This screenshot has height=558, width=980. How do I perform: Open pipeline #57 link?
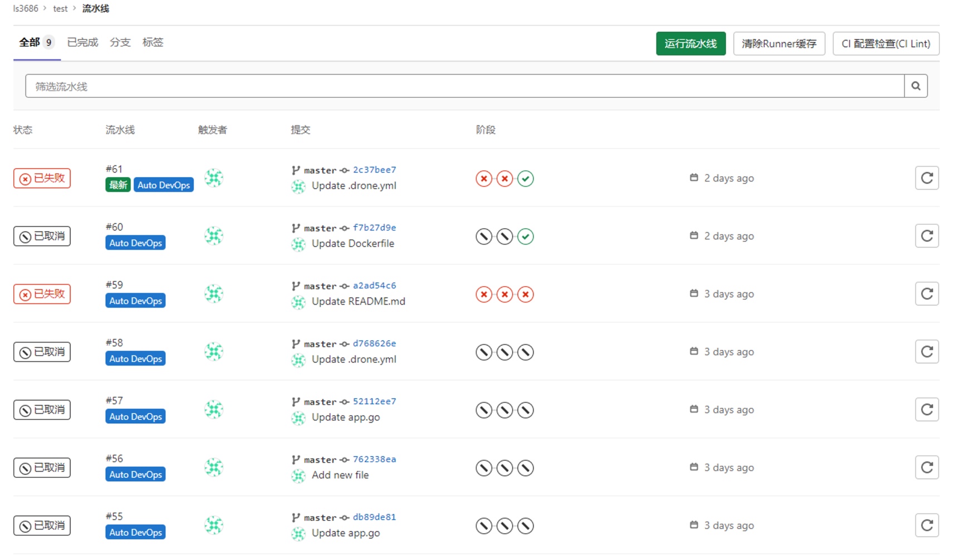click(x=114, y=400)
